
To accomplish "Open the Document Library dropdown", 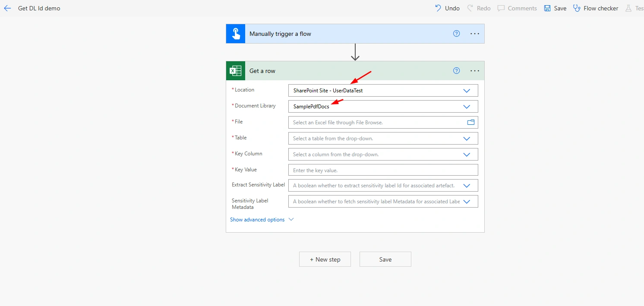I will (x=467, y=107).
